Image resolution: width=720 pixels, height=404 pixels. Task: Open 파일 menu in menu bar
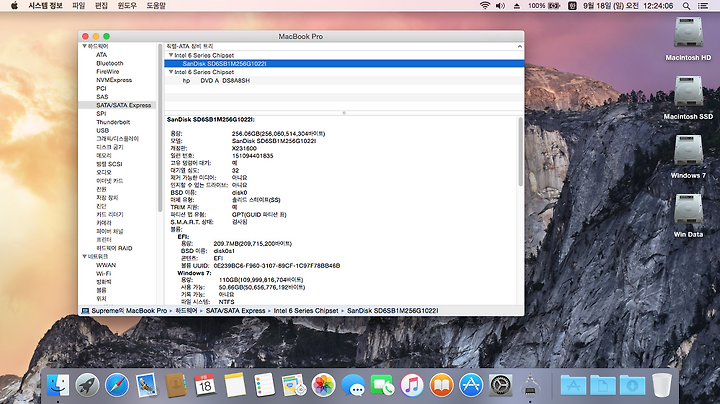(79, 6)
